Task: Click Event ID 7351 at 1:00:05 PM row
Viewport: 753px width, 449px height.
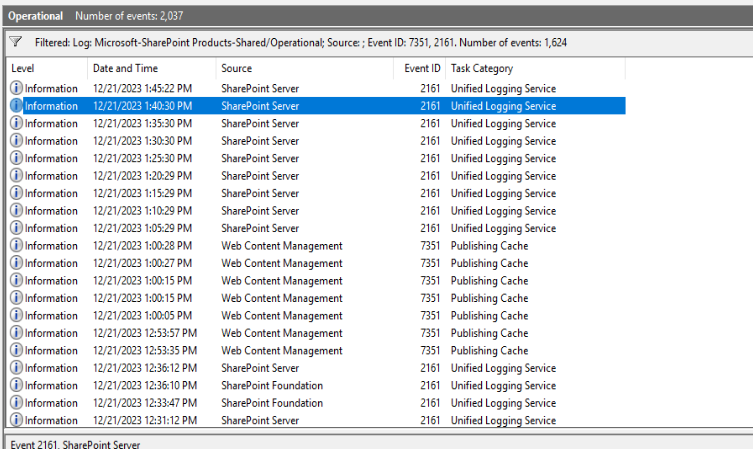Action: click(x=430, y=316)
